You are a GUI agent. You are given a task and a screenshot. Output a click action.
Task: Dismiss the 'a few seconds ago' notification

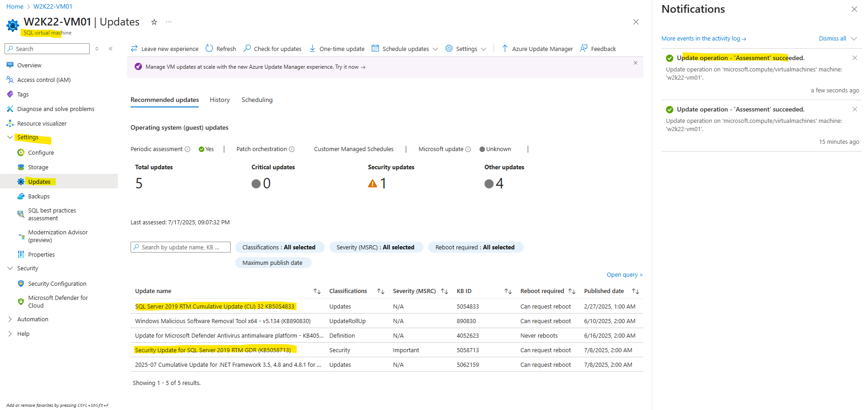pos(855,58)
